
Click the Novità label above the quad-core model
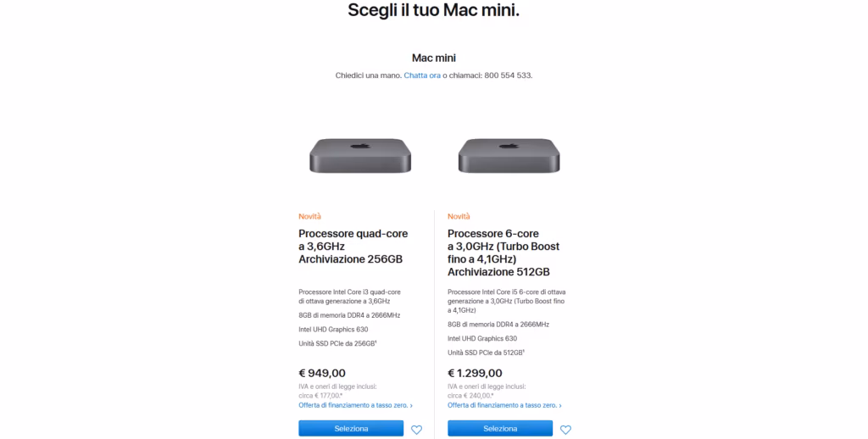(x=309, y=216)
